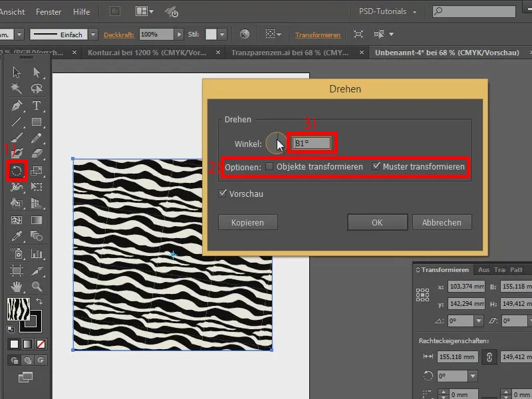Viewport: 532px width, 399px height.
Task: Open the Transformieren link in control bar
Action: (318, 35)
